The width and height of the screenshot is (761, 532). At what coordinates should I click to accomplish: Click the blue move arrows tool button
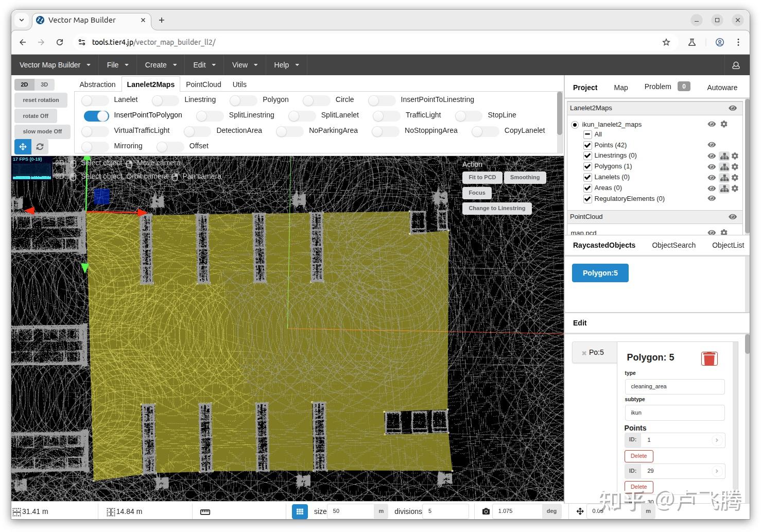click(x=23, y=147)
